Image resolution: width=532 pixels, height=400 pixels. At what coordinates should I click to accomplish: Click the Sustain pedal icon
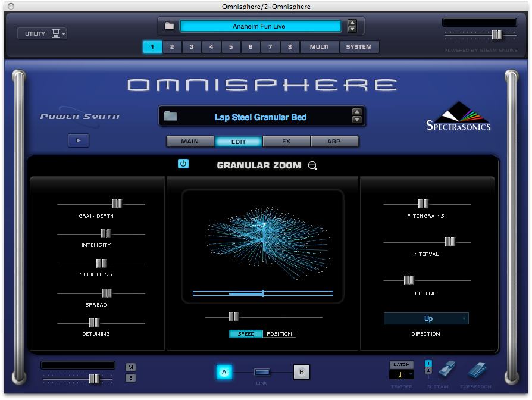pyautogui.click(x=447, y=370)
